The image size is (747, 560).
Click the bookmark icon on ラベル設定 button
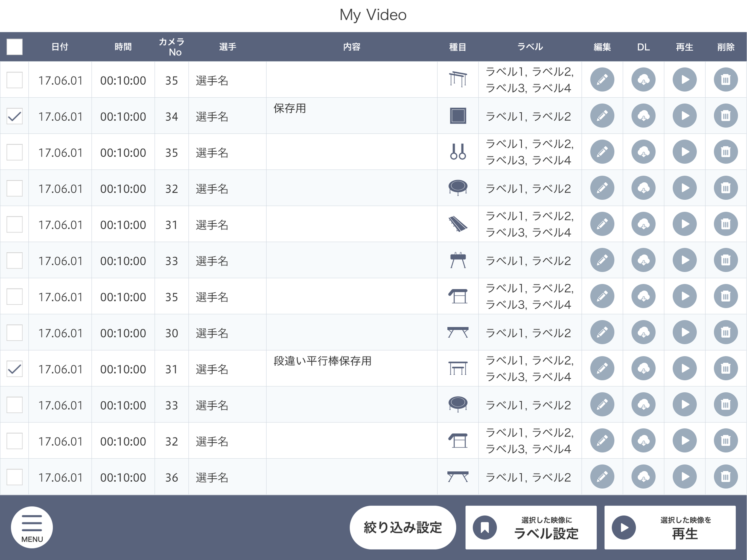click(x=485, y=527)
